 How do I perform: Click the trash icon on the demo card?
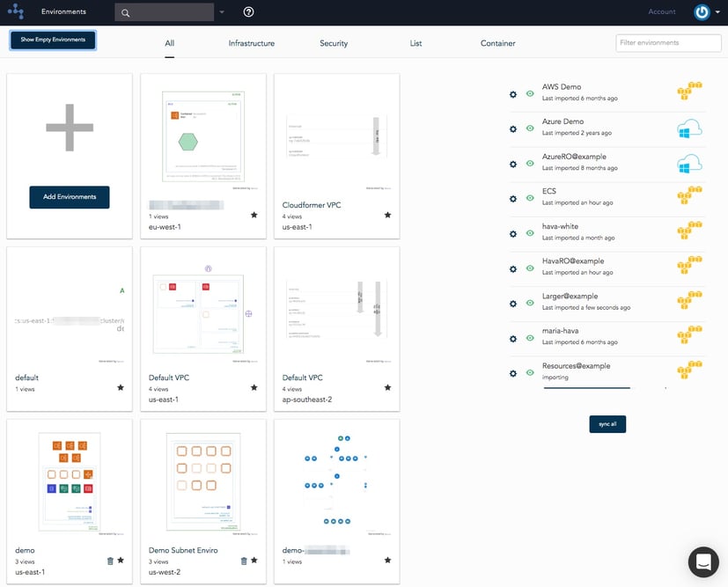[110, 561]
